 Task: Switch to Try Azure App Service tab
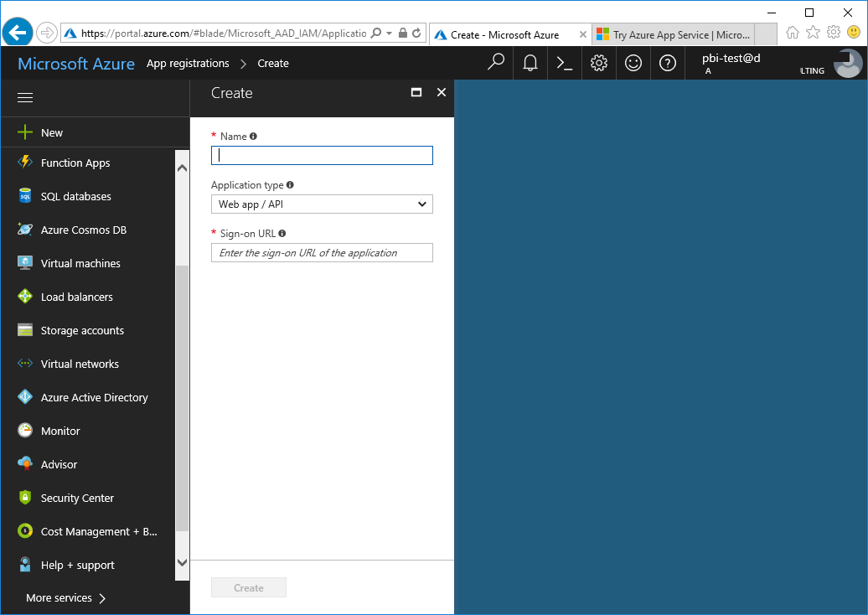tap(674, 35)
